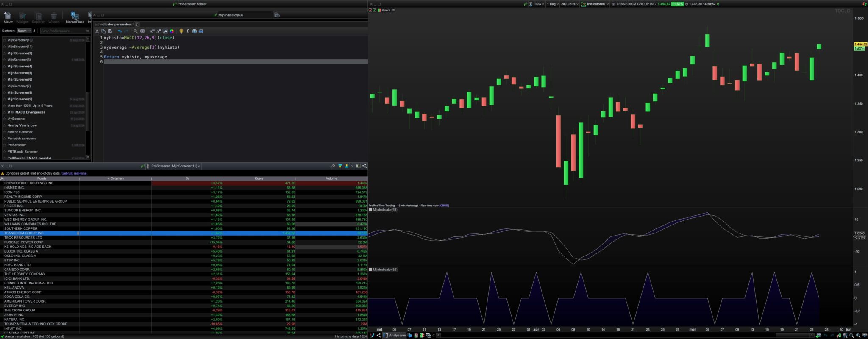This screenshot has width=868, height=339.
Task: Click the print icon in editor toolbar
Action: (x=201, y=31)
